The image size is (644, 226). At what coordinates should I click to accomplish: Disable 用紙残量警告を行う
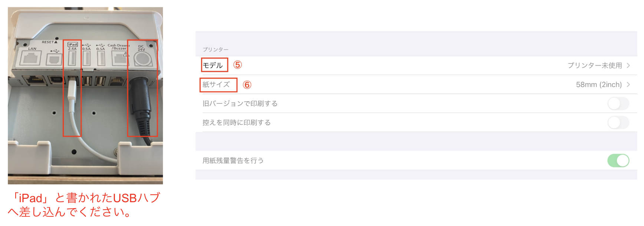[619, 161]
